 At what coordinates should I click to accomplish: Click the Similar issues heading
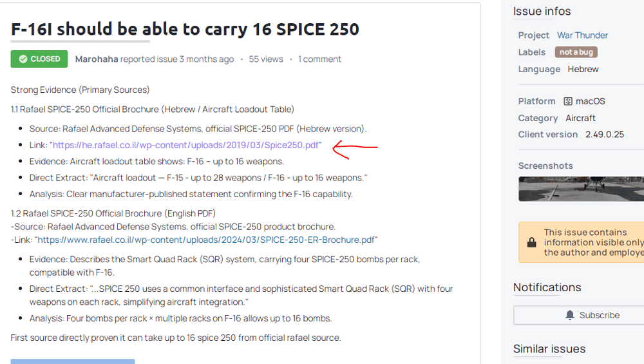(x=549, y=349)
